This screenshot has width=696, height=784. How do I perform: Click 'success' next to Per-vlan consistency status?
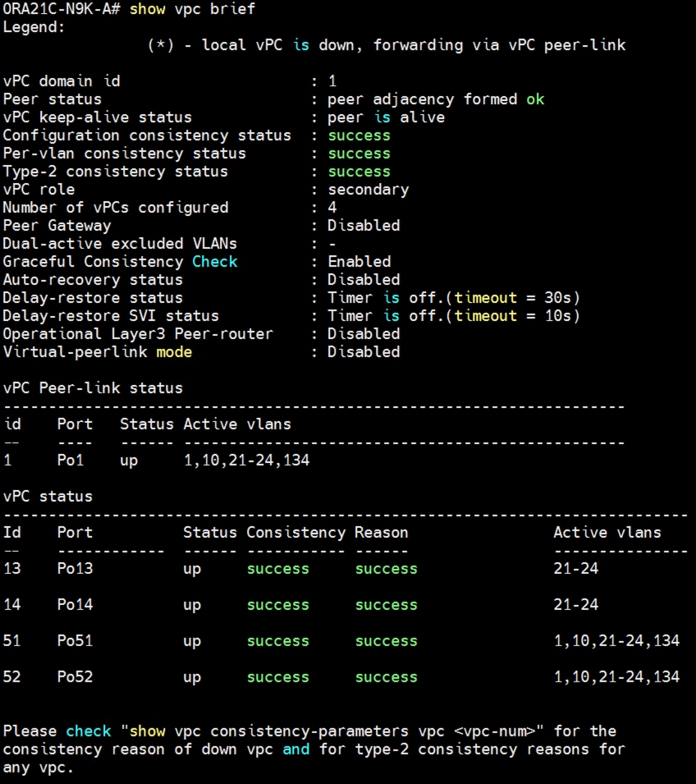click(x=359, y=154)
